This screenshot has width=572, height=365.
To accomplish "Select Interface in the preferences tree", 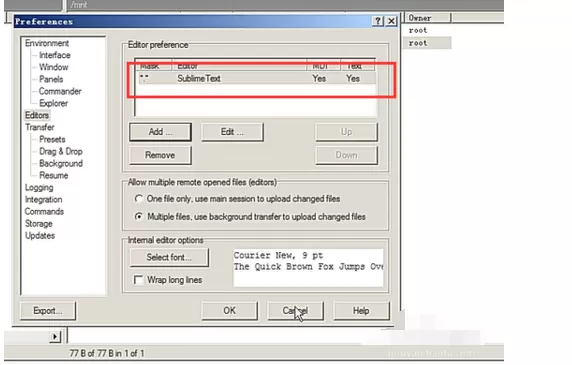I will 55,55.
